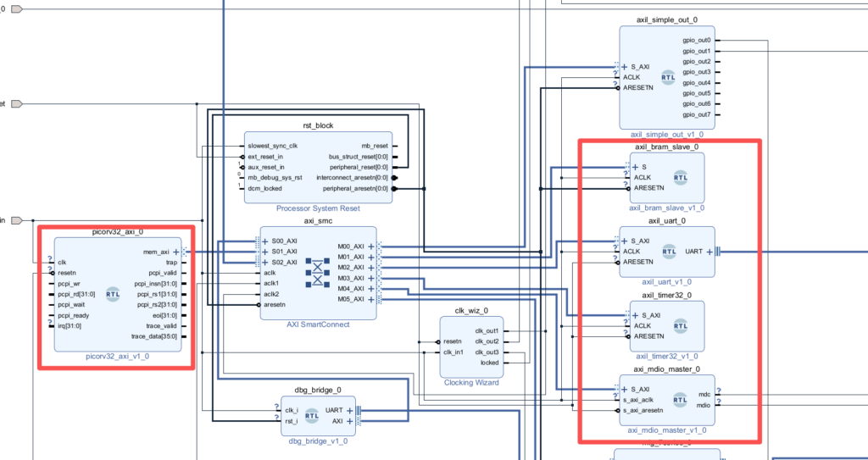Expand the AXI interface on dbg_bridge_0
The width and height of the screenshot is (868, 460).
[x=349, y=420]
